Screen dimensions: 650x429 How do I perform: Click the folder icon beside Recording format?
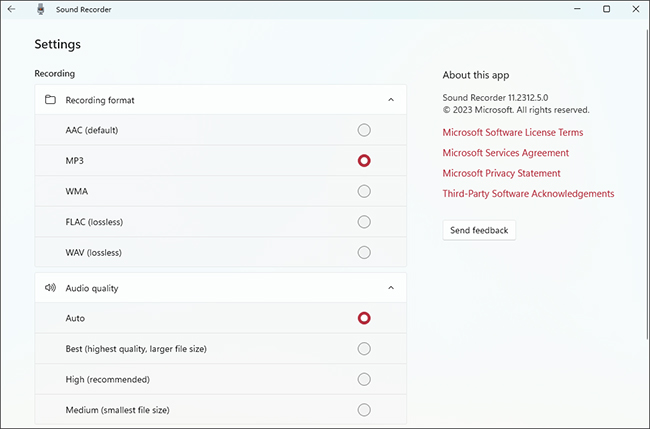[x=50, y=100]
